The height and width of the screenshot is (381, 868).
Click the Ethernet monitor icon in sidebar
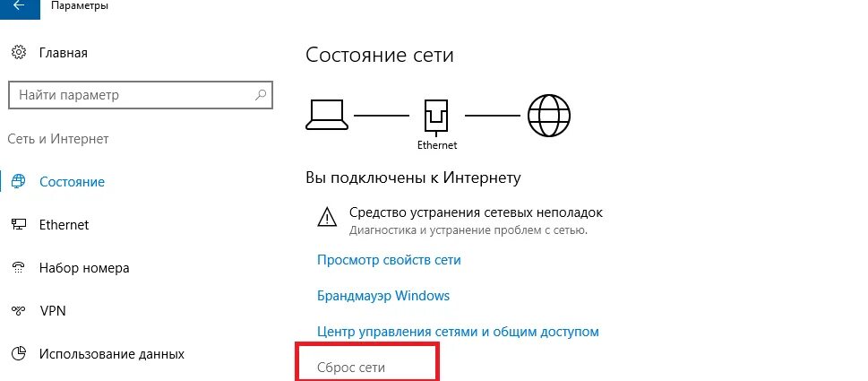coord(19,225)
